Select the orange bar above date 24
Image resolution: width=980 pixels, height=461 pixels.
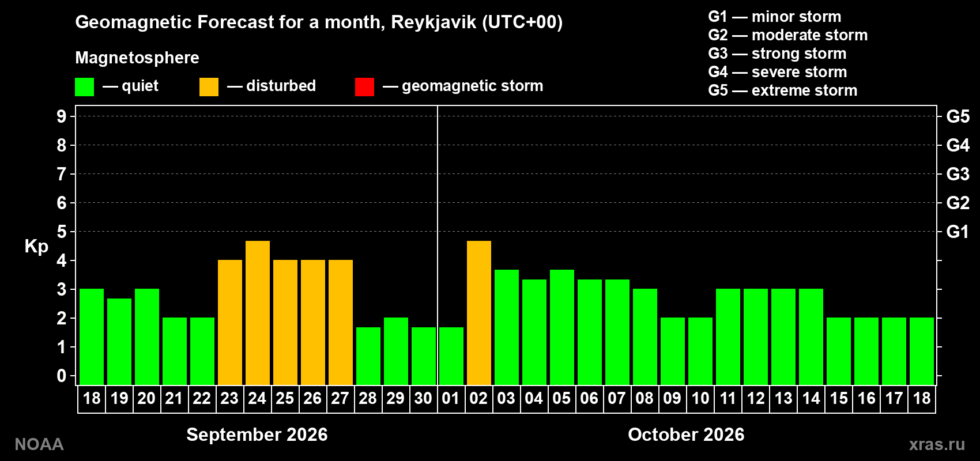[258, 313]
